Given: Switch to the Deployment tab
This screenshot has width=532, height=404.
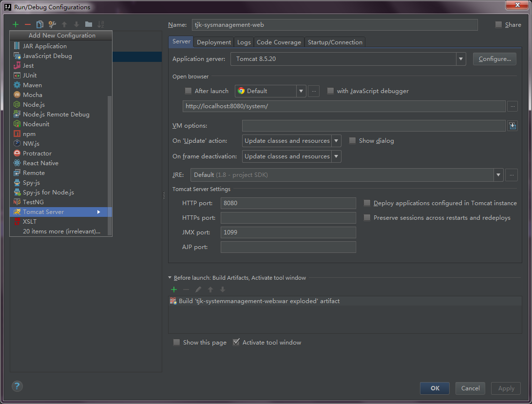Looking at the screenshot, I should (x=214, y=42).
